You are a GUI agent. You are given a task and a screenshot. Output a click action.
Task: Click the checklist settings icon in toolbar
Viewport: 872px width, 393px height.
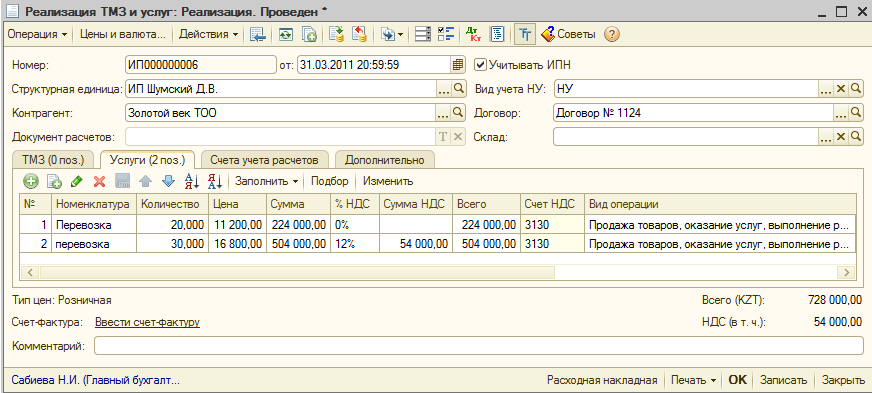pos(446,34)
